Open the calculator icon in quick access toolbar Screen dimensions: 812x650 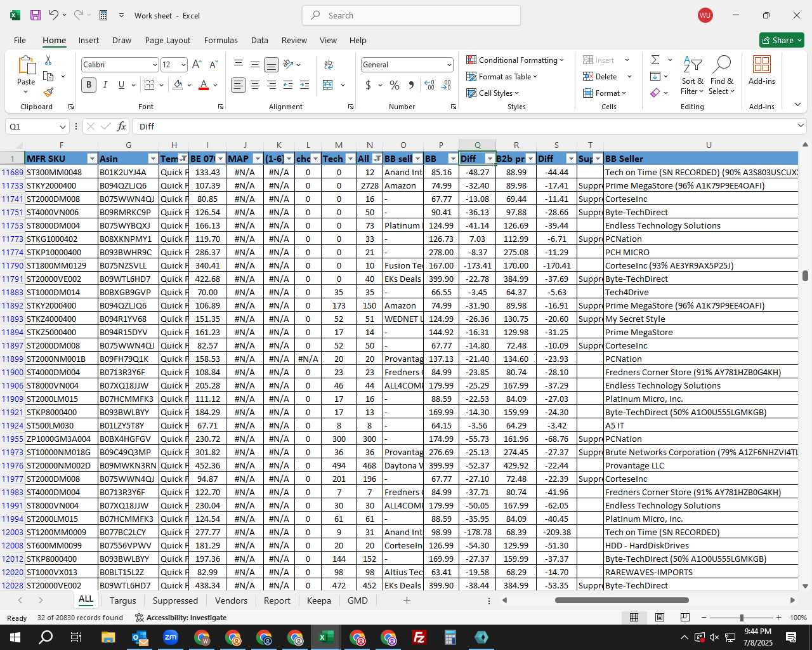103,15
